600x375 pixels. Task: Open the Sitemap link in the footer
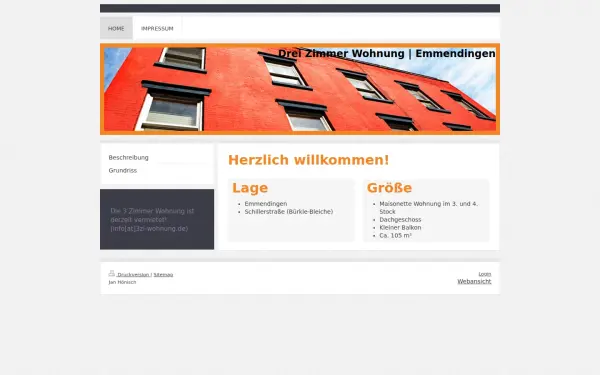click(163, 275)
